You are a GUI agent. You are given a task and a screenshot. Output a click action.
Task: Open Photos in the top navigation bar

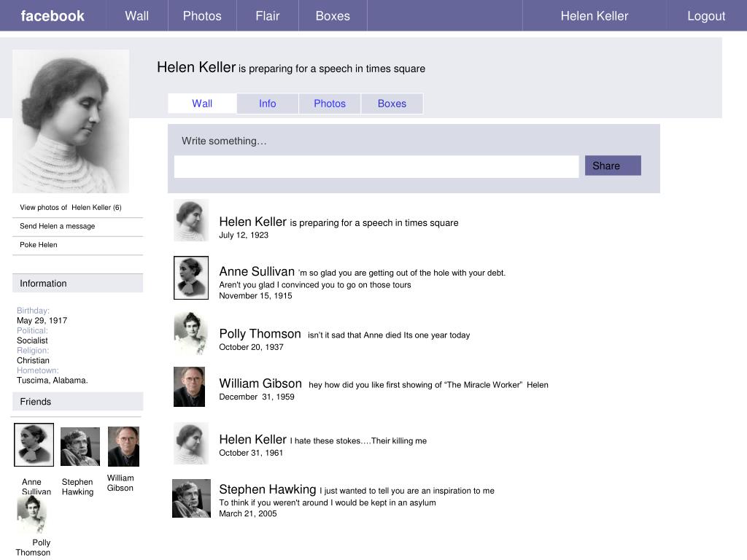(202, 16)
